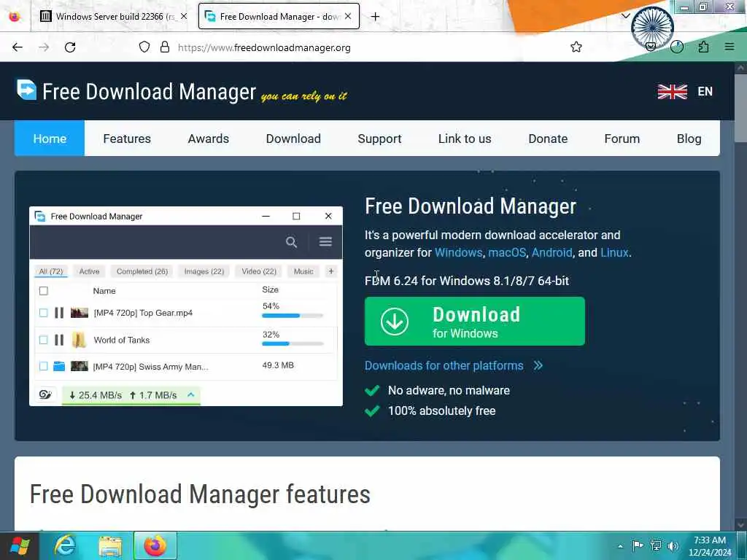Follow the macOS platform link
The image size is (747, 560).
507,252
